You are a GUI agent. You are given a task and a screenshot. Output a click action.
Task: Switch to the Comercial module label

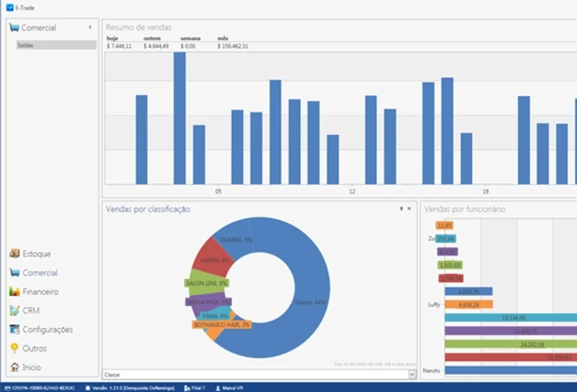40,273
